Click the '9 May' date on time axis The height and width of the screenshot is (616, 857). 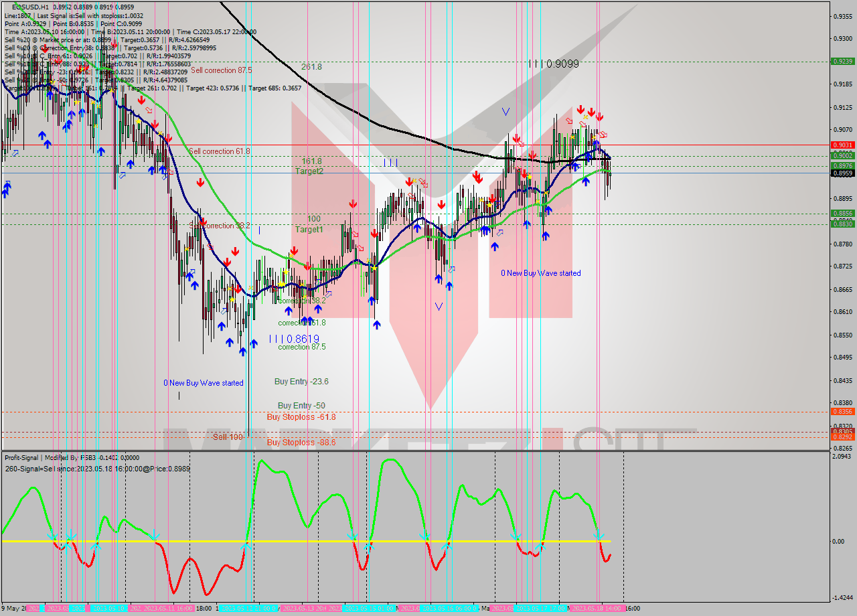[x=13, y=609]
